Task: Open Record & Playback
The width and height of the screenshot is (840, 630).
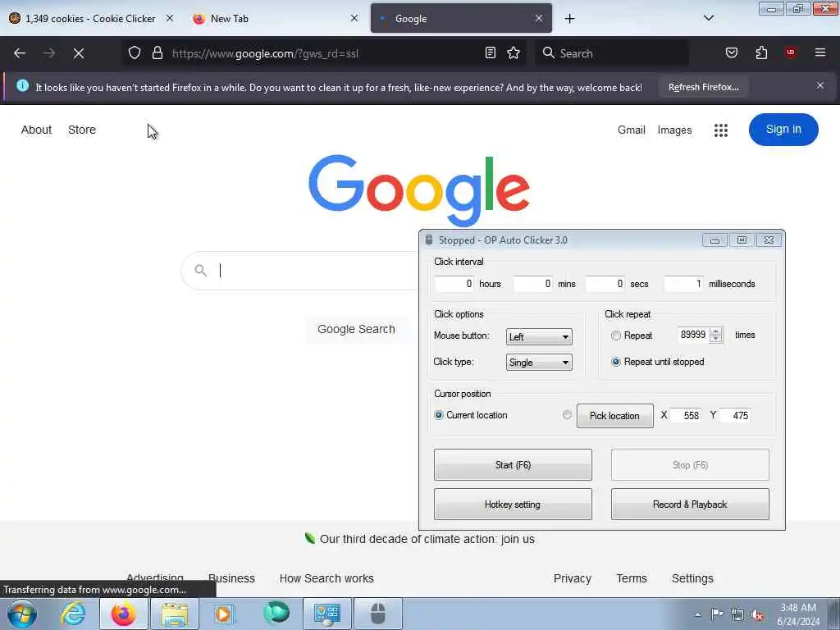Action: [x=690, y=504]
